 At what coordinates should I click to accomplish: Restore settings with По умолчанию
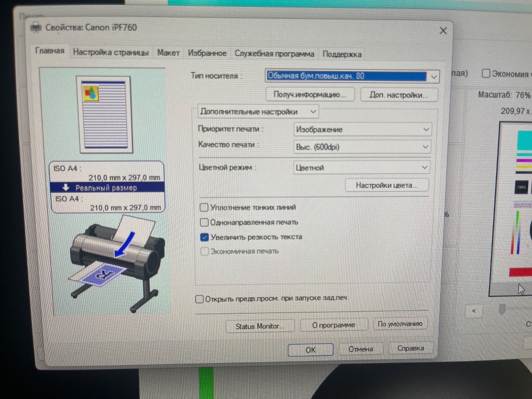click(400, 323)
